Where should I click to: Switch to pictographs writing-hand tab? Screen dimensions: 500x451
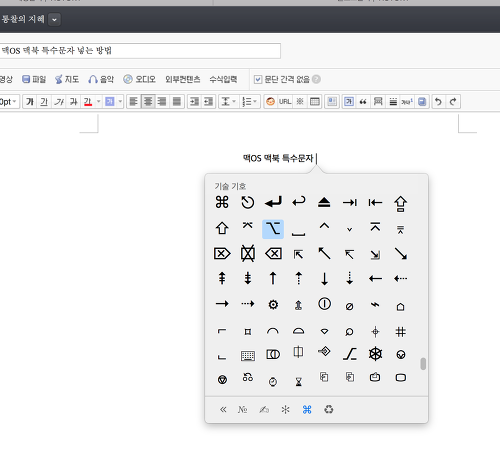click(x=264, y=409)
